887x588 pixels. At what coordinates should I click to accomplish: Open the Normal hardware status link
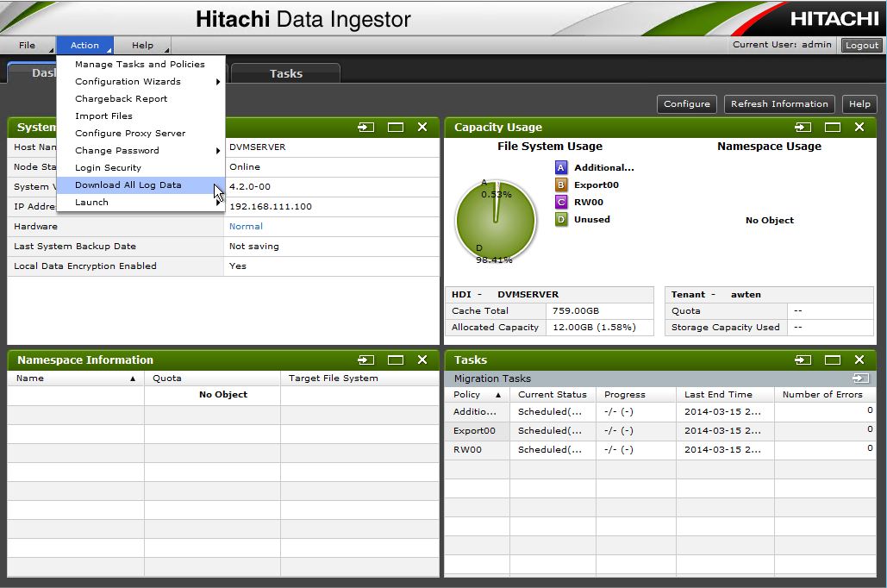coord(246,227)
